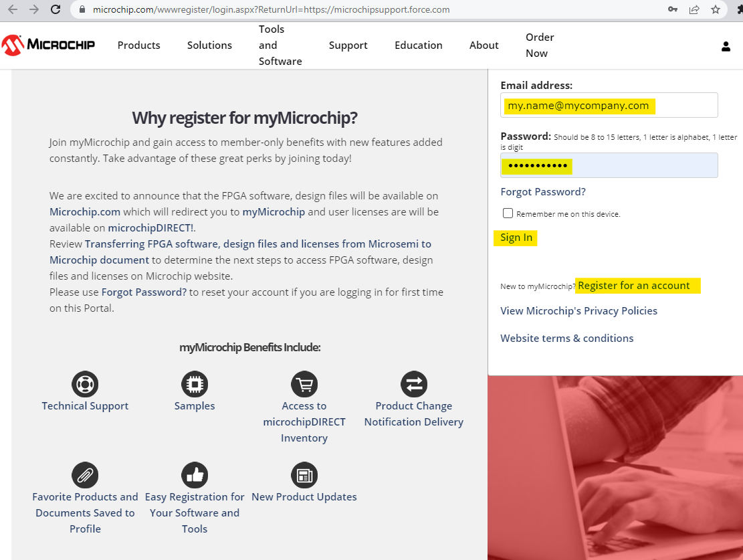Click Easy Registration for Your Software link

[x=195, y=512]
